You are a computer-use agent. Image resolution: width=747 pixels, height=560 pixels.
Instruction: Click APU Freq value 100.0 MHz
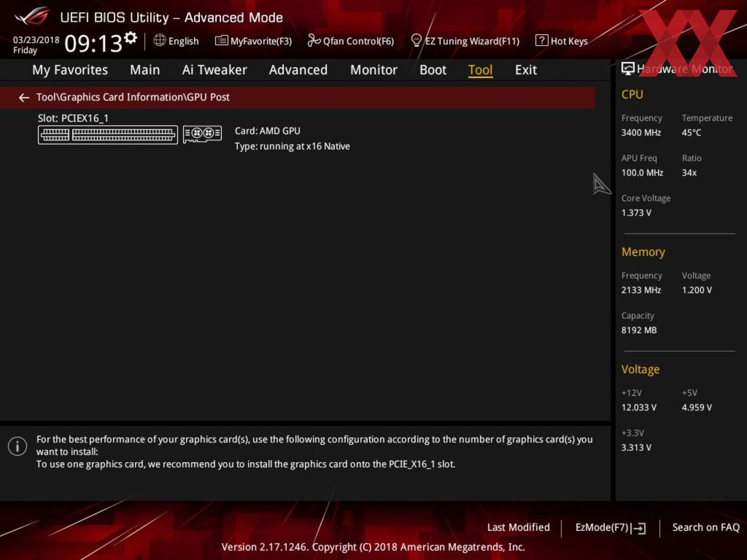pyautogui.click(x=642, y=173)
